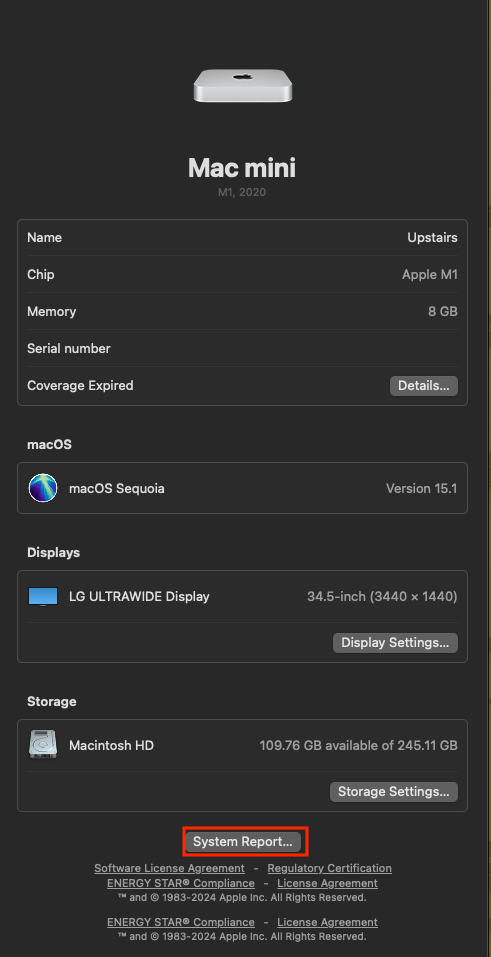Open the Regulatory Certification link

click(330, 868)
